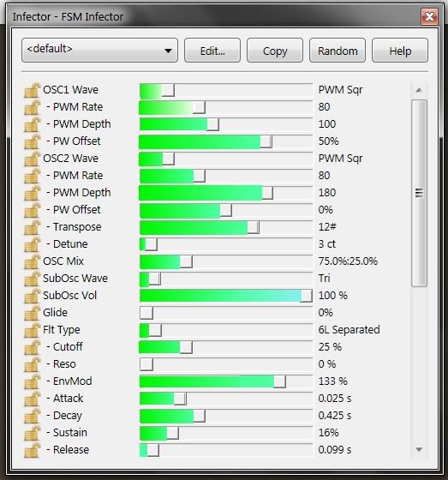The image size is (448, 480).
Task: Open the Help button
Action: pyautogui.click(x=400, y=51)
